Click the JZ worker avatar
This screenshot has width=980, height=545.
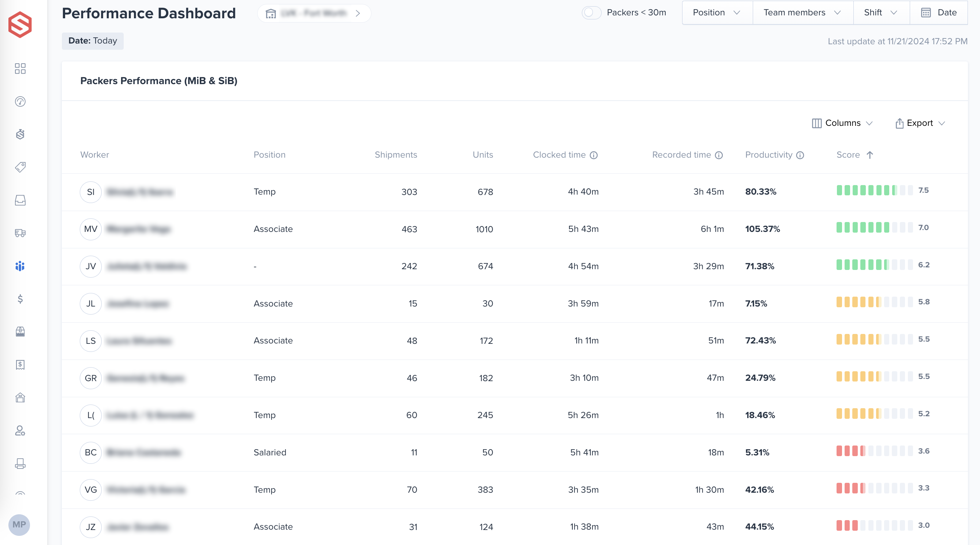click(x=90, y=527)
